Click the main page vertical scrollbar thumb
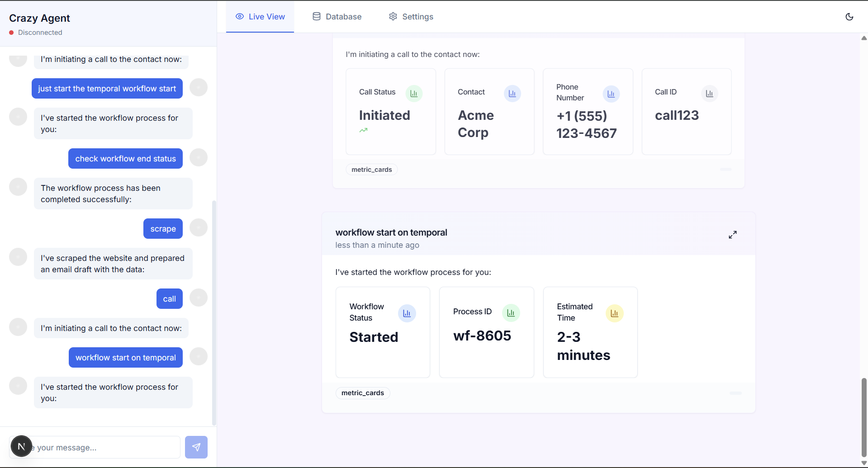 click(x=864, y=417)
